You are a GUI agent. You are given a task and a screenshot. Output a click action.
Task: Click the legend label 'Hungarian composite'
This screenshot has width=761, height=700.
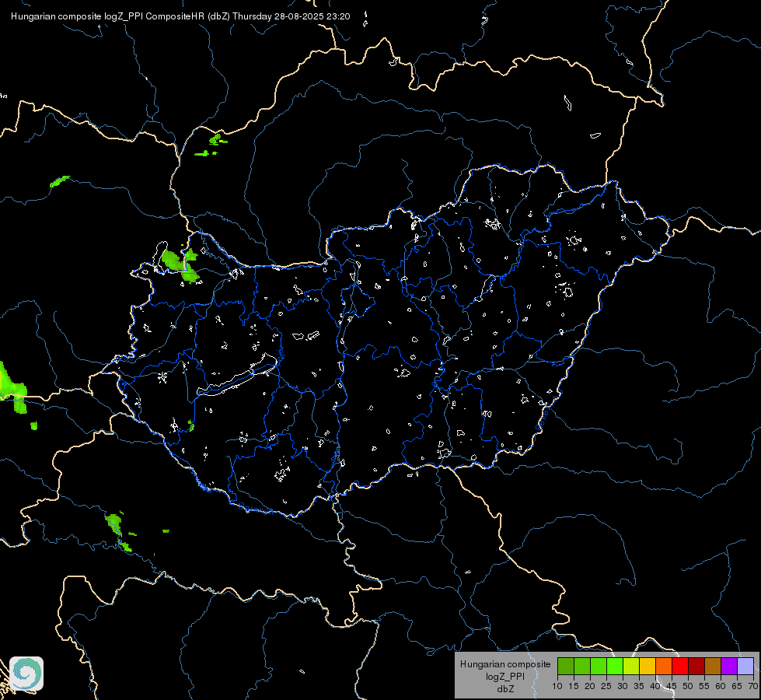505,664
